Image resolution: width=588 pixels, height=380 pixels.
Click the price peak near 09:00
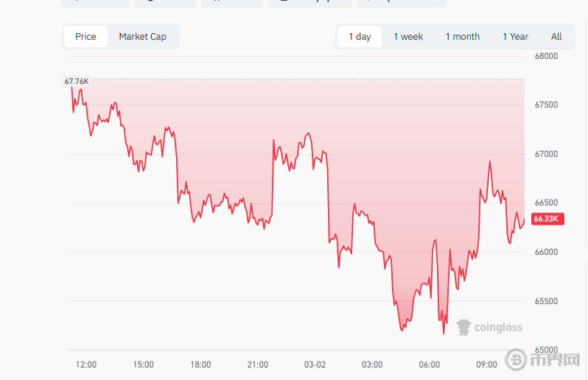click(x=490, y=161)
